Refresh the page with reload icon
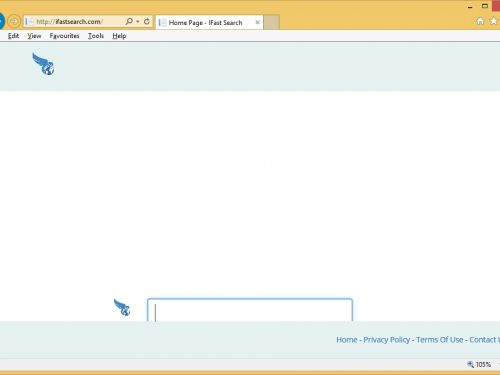Screen dimensions: 500x375 coord(147,22)
